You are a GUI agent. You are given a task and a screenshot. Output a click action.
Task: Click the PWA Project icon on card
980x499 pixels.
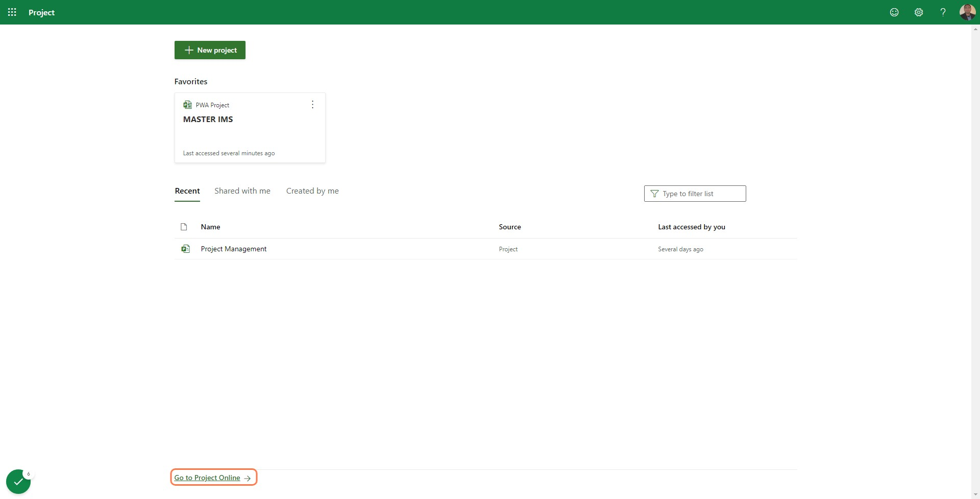187,105
